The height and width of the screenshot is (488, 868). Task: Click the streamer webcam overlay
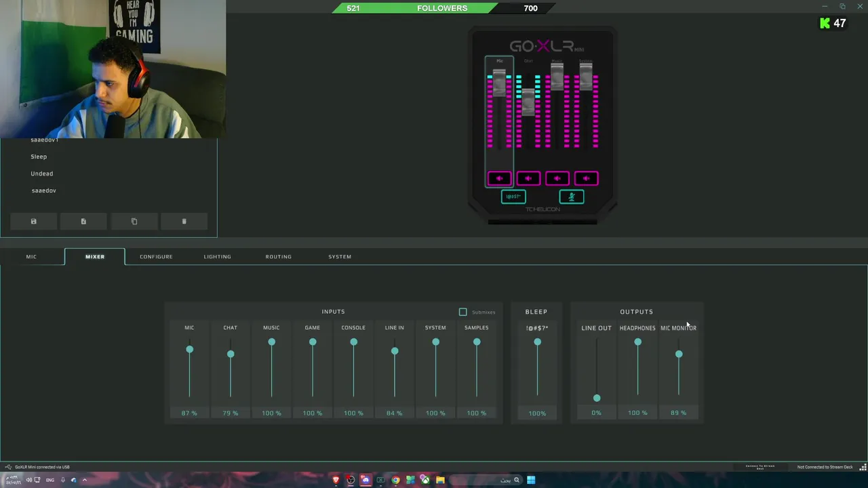[113, 69]
